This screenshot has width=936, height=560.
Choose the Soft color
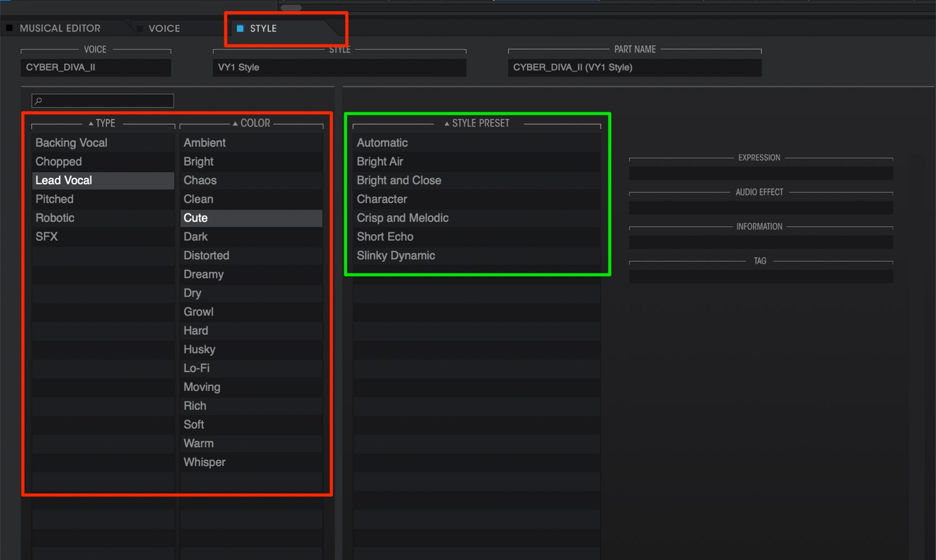tap(252, 424)
